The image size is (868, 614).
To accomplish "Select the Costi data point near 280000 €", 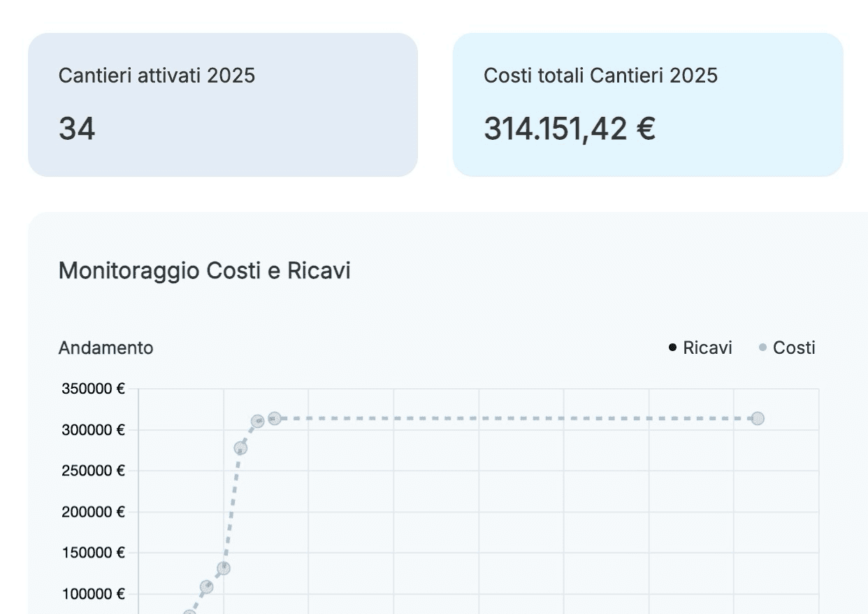I will pyautogui.click(x=240, y=448).
